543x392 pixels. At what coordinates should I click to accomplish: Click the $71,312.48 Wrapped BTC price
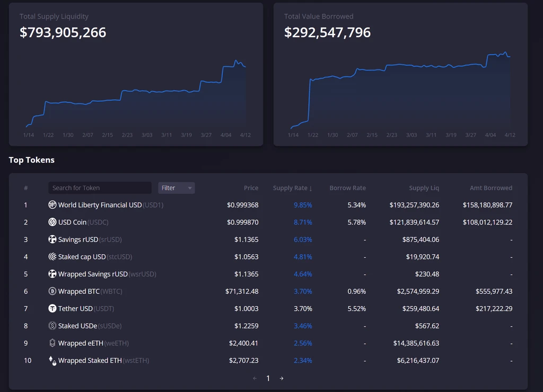click(242, 291)
